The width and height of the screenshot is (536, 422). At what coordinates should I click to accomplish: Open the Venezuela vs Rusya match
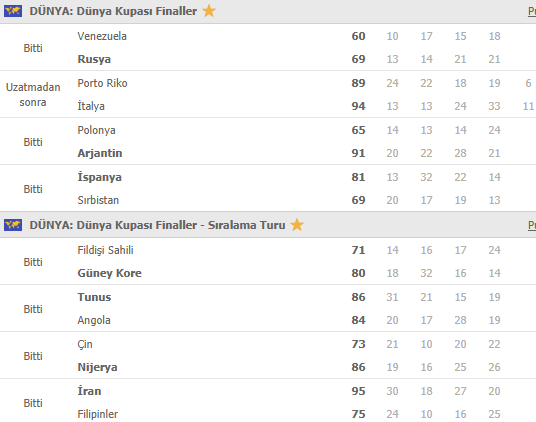pos(268,47)
